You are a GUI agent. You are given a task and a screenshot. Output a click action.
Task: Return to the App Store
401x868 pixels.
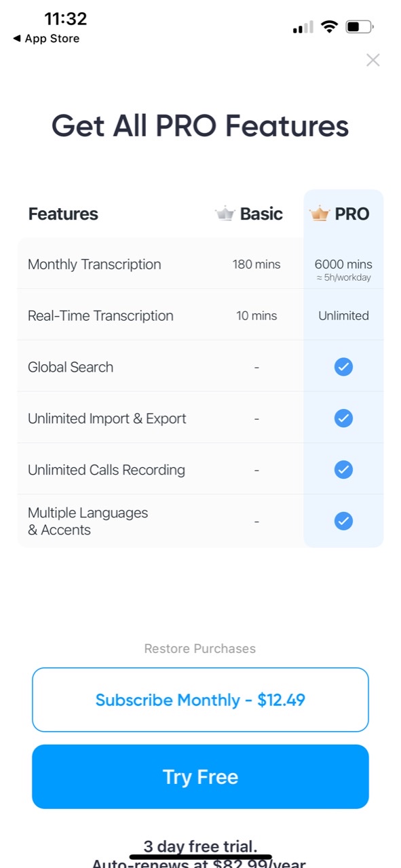coord(45,39)
